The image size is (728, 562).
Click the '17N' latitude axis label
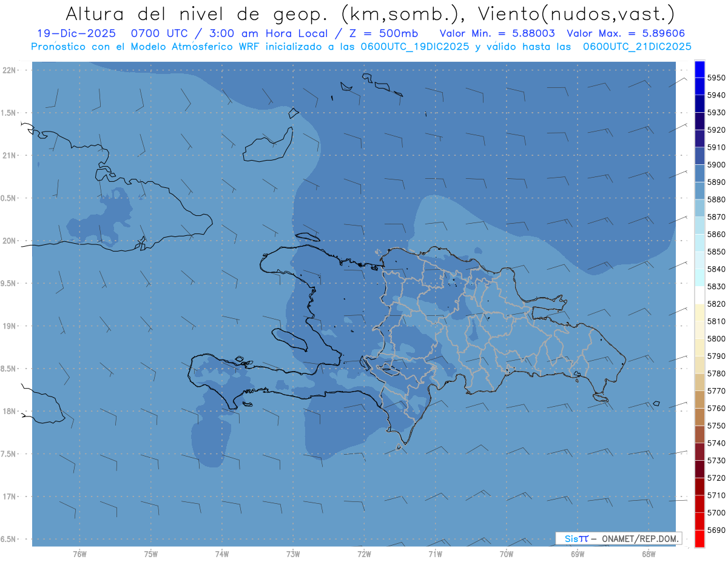tap(10, 497)
